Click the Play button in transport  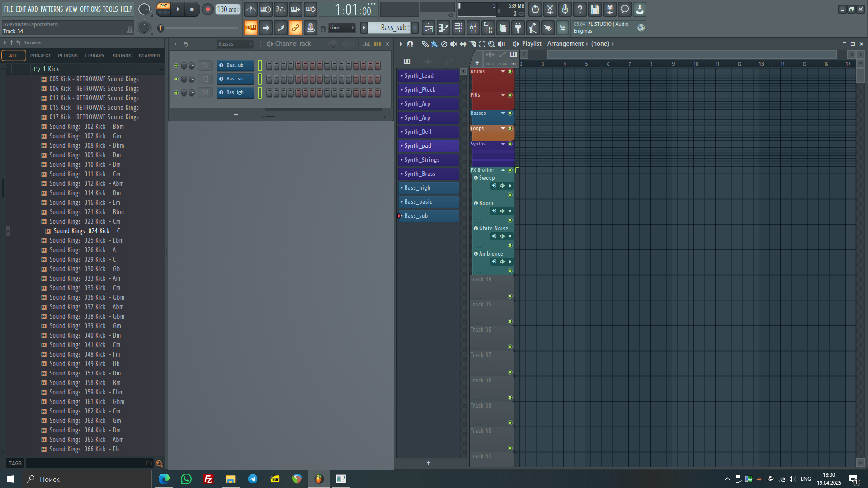point(178,9)
